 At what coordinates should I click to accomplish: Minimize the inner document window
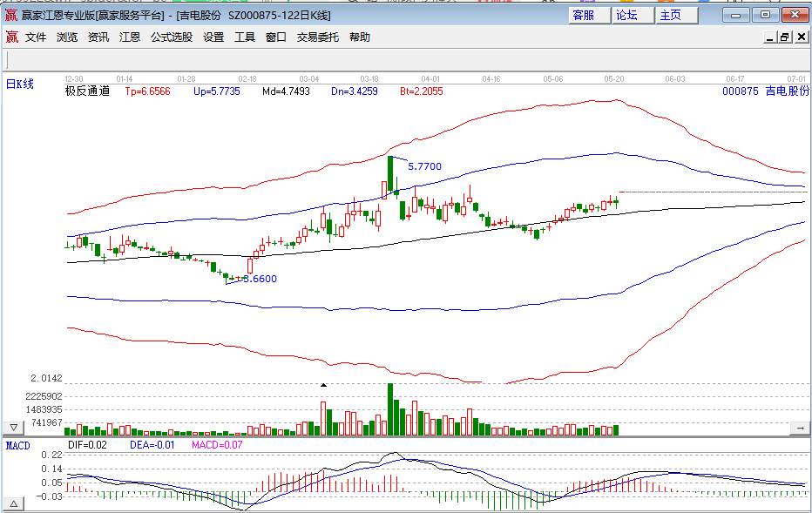(769, 37)
